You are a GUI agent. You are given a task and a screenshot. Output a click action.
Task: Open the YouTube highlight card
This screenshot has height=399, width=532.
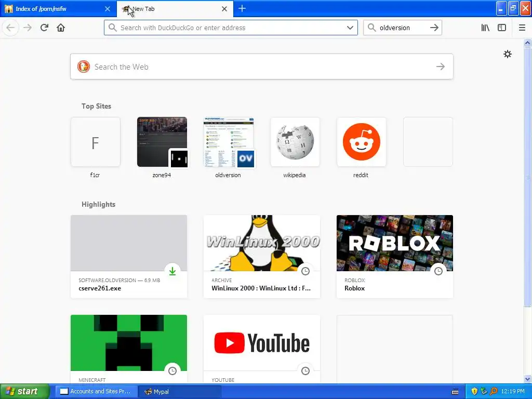coord(262,349)
